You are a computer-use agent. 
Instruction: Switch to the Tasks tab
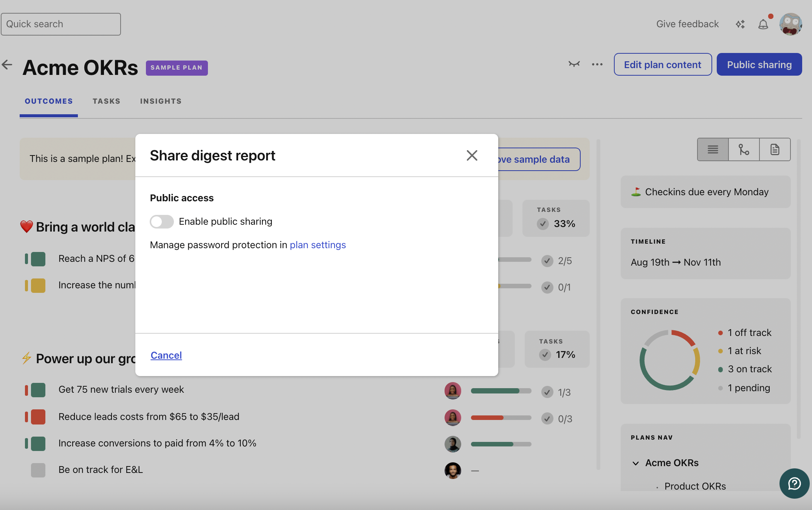coord(106,101)
